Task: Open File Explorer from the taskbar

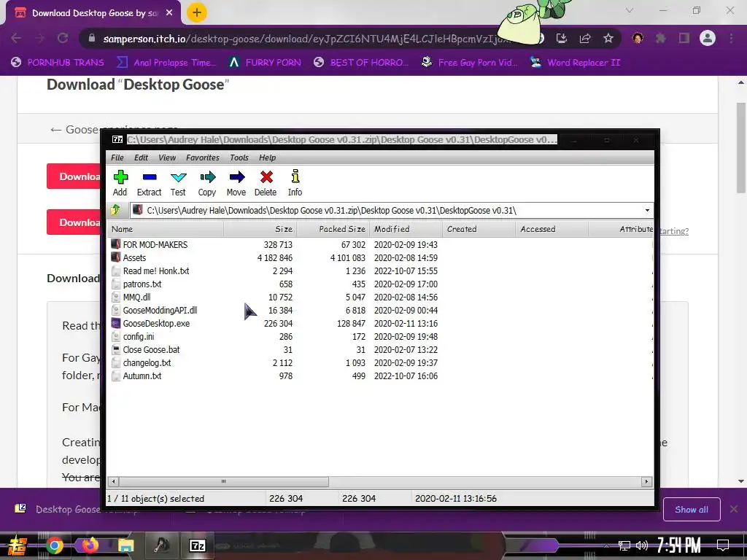Action: (125, 545)
